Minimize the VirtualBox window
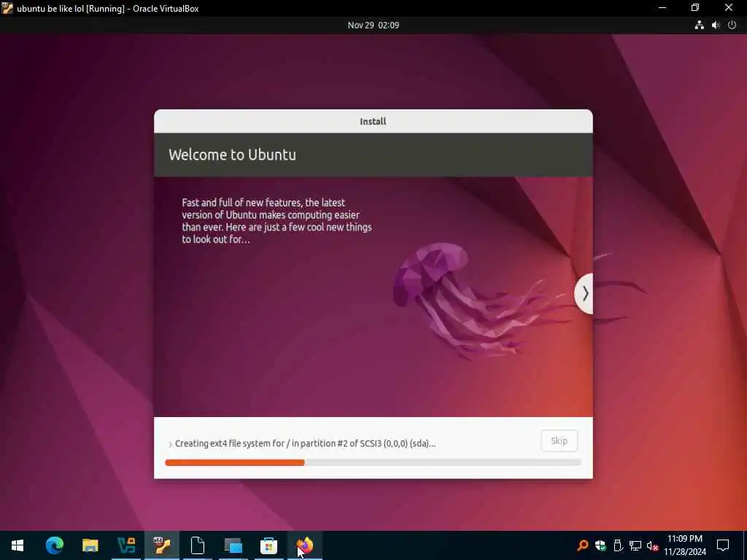The image size is (747, 560). [662, 8]
